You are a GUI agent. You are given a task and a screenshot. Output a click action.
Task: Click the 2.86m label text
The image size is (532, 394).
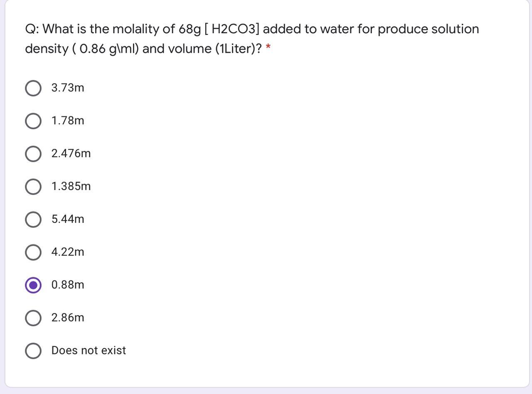[x=67, y=318]
